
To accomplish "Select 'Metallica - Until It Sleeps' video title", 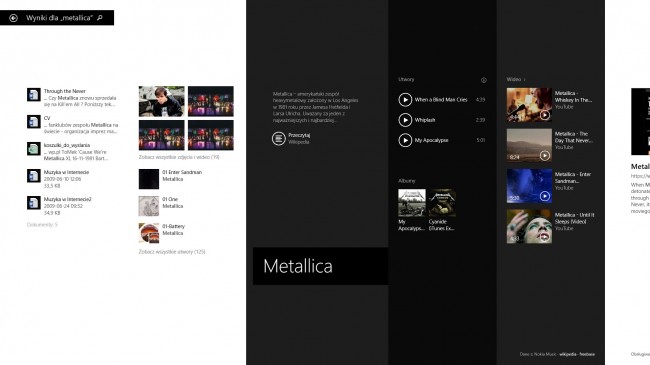I will tap(575, 218).
